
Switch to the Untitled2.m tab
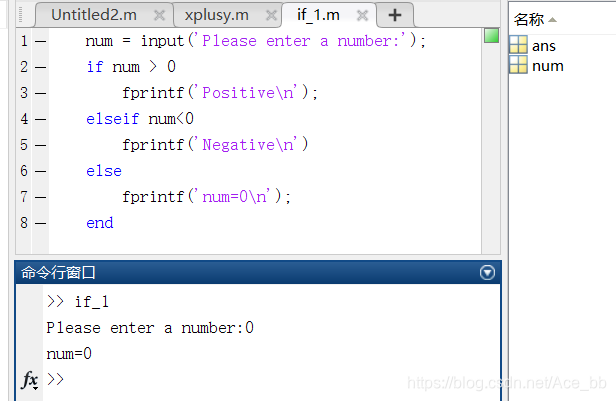coord(94,15)
